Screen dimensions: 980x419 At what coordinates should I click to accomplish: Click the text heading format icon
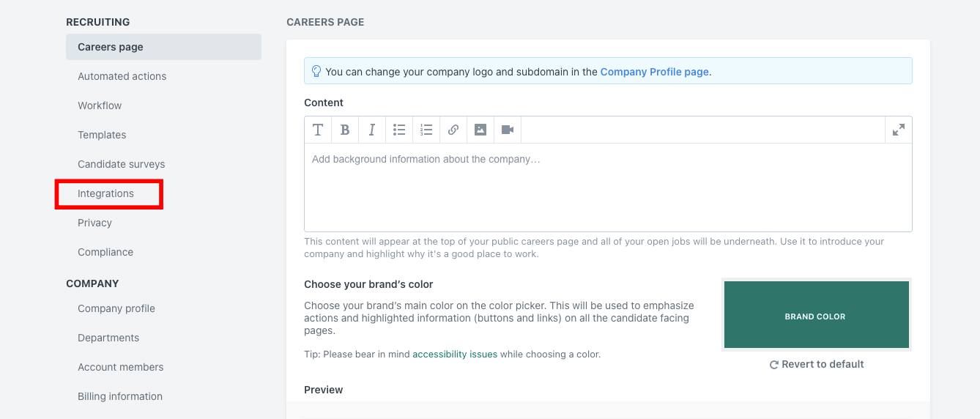coord(318,130)
